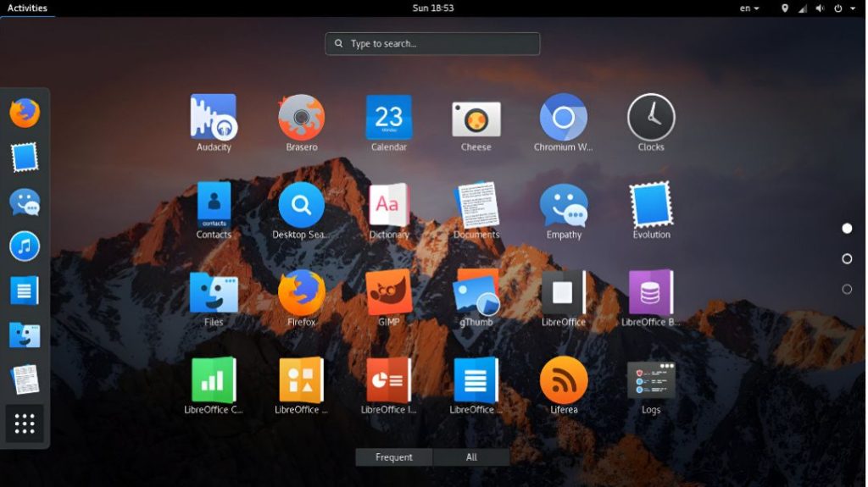
Task: Switch to the Frequent tab
Action: [393, 457]
